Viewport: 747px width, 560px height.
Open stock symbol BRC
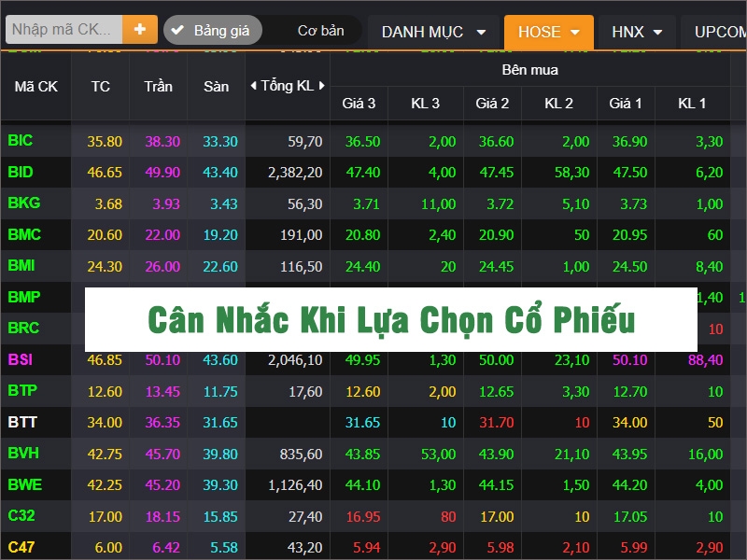coord(23,329)
